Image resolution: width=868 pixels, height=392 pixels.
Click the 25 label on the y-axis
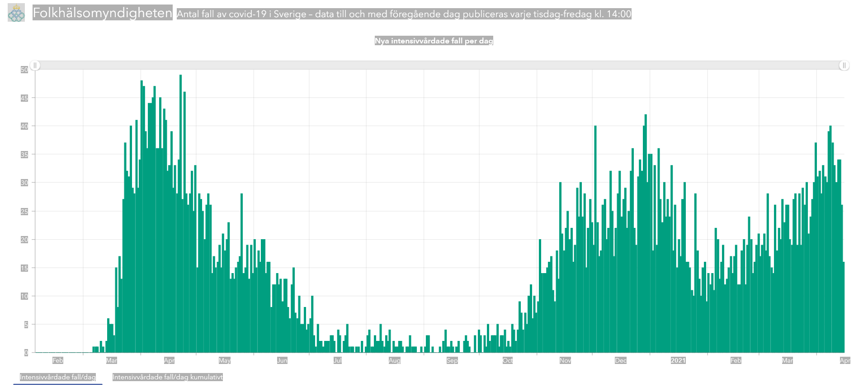point(24,211)
